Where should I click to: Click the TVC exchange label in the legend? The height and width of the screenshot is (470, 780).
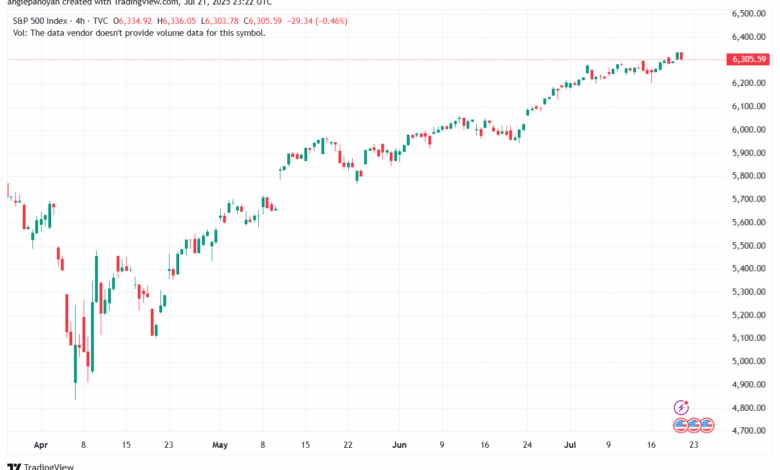(100, 21)
